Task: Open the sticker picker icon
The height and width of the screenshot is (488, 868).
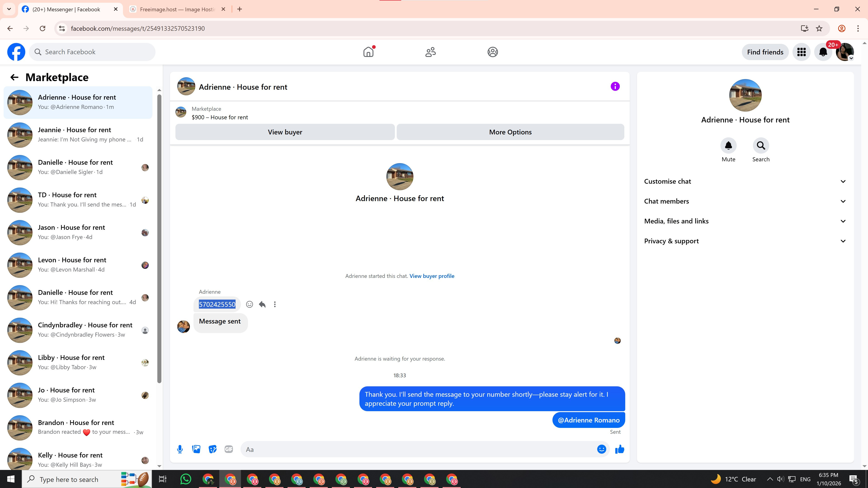Action: [212, 449]
